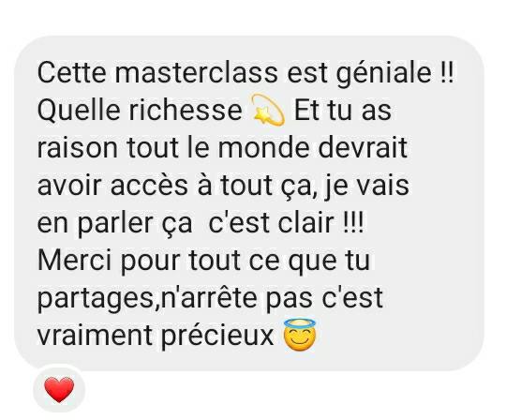Click the smiling halo emoji
The image size is (506, 420).
pos(300,335)
